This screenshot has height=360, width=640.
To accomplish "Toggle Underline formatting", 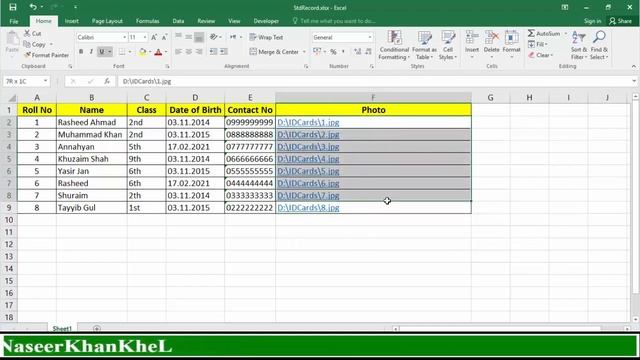I will (x=102, y=52).
